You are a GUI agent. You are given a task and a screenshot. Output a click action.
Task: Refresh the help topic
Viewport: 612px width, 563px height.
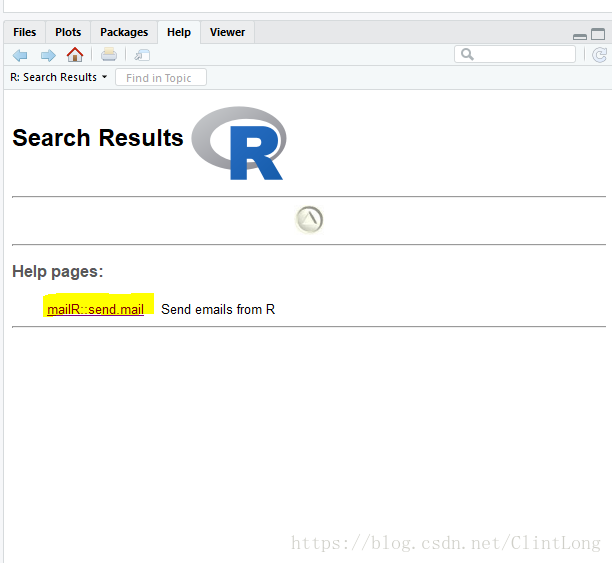click(600, 55)
